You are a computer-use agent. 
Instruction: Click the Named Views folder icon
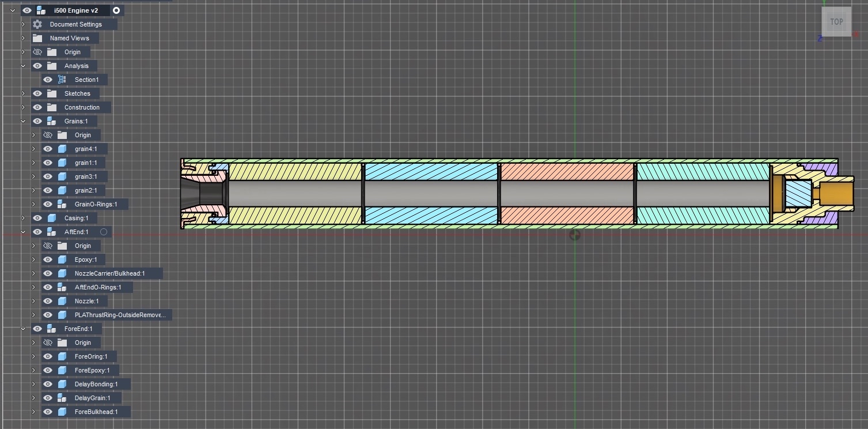37,38
